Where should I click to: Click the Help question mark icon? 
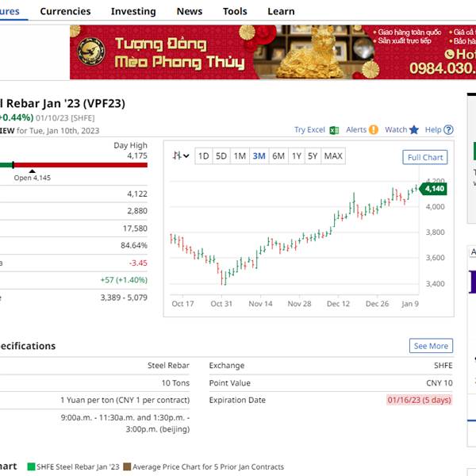pyautogui.click(x=448, y=130)
